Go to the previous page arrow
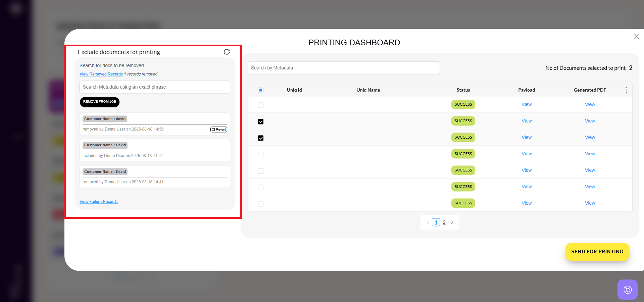This screenshot has width=644, height=302. (x=428, y=222)
